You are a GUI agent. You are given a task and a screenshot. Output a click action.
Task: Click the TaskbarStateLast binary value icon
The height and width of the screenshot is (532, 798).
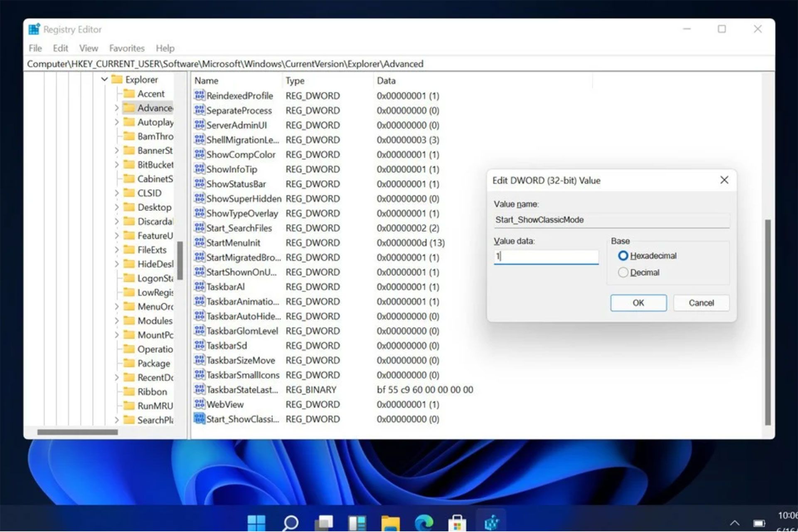pyautogui.click(x=199, y=389)
